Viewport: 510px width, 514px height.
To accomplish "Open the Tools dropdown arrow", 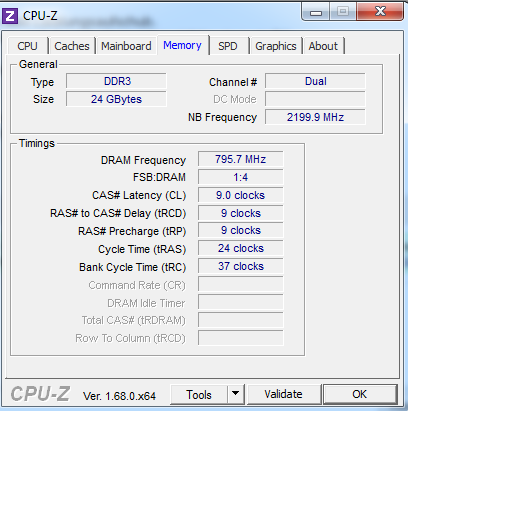I will pos(236,394).
